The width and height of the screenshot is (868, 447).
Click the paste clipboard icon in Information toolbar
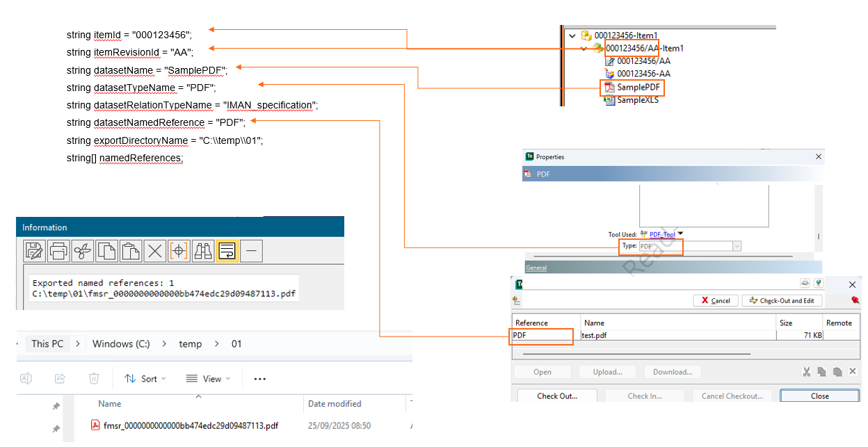131,251
